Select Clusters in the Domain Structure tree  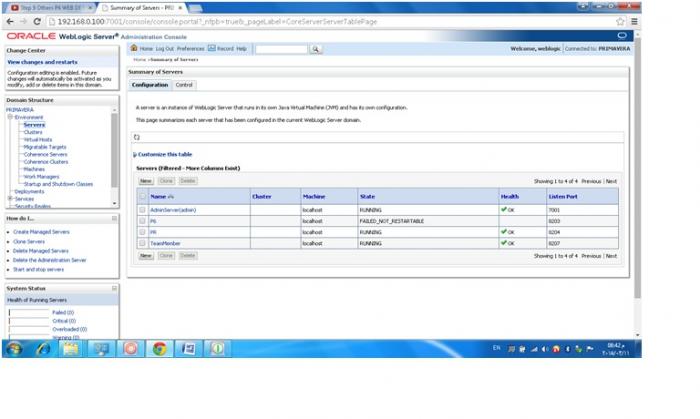[x=33, y=132]
